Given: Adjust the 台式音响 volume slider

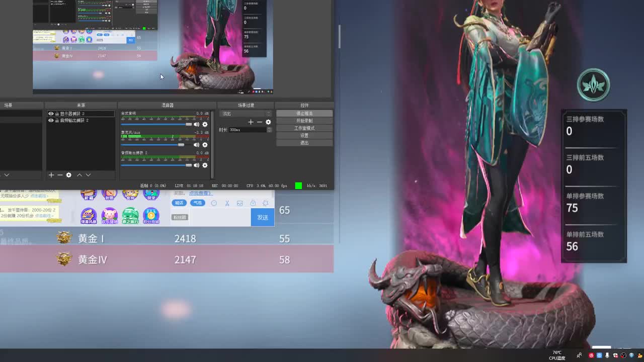Looking at the screenshot, I should [x=156, y=124].
